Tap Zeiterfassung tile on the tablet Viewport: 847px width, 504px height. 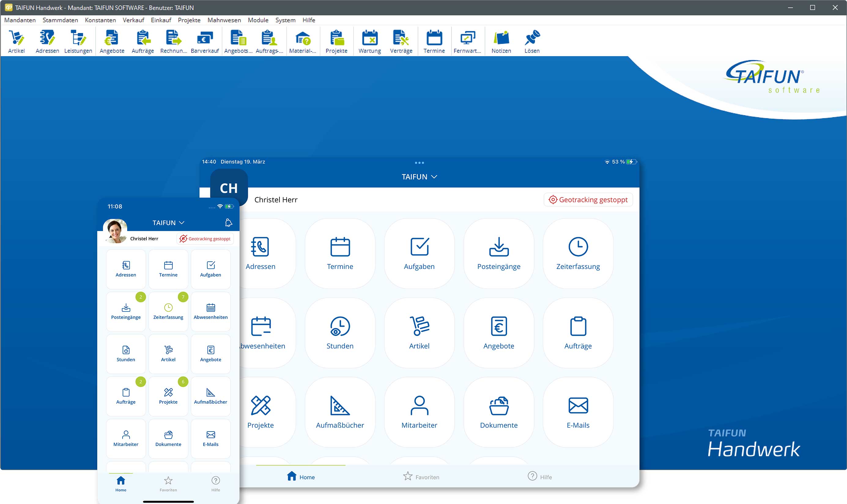coord(578,253)
